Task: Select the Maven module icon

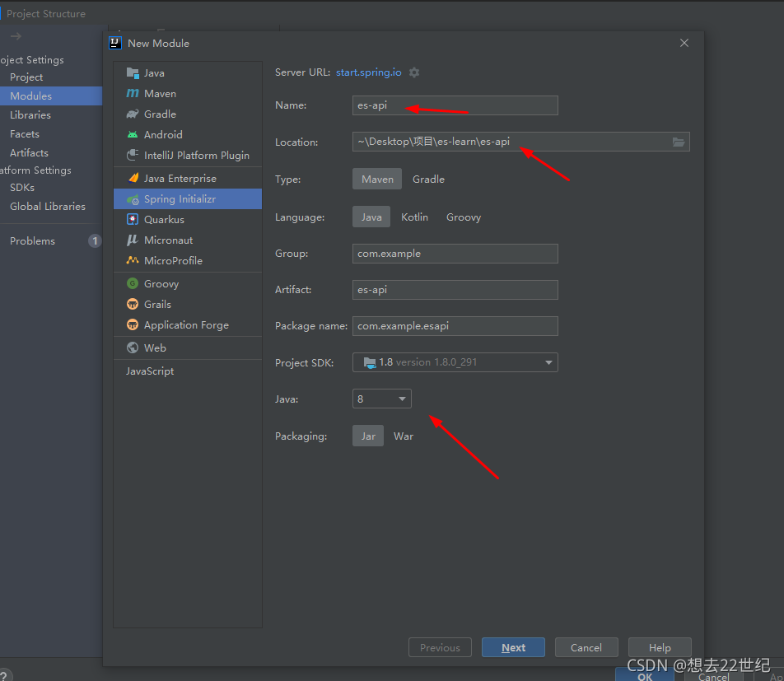Action: (133, 94)
